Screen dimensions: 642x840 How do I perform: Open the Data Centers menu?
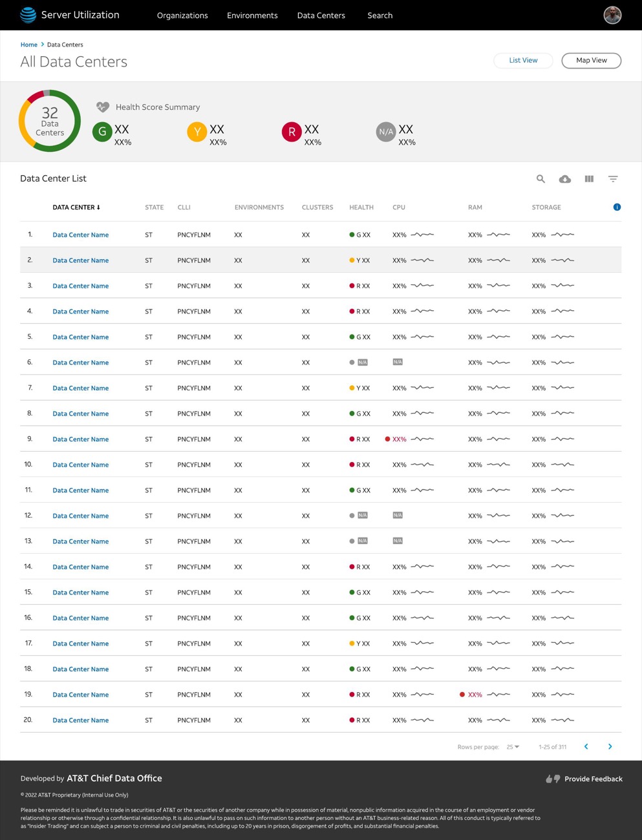[x=321, y=16]
